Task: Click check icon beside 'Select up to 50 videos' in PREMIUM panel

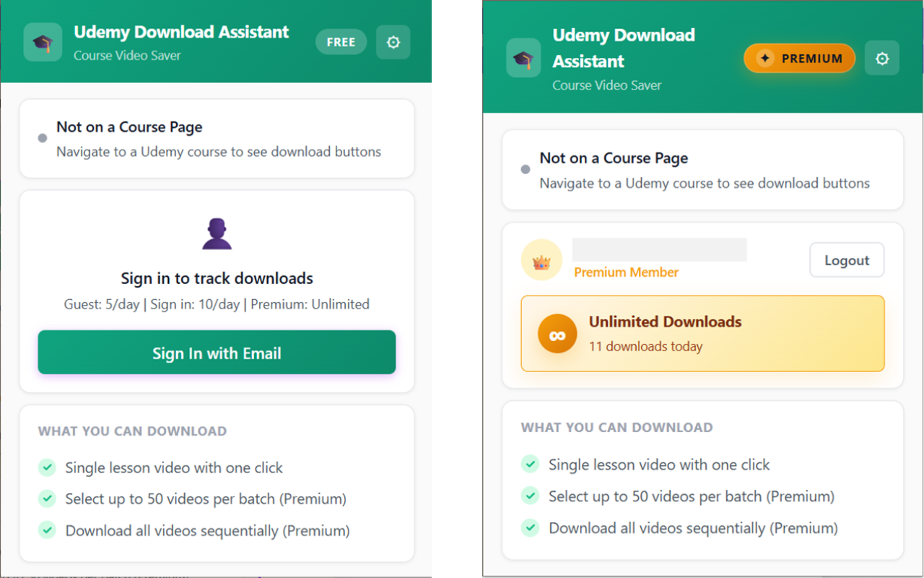Action: click(531, 496)
